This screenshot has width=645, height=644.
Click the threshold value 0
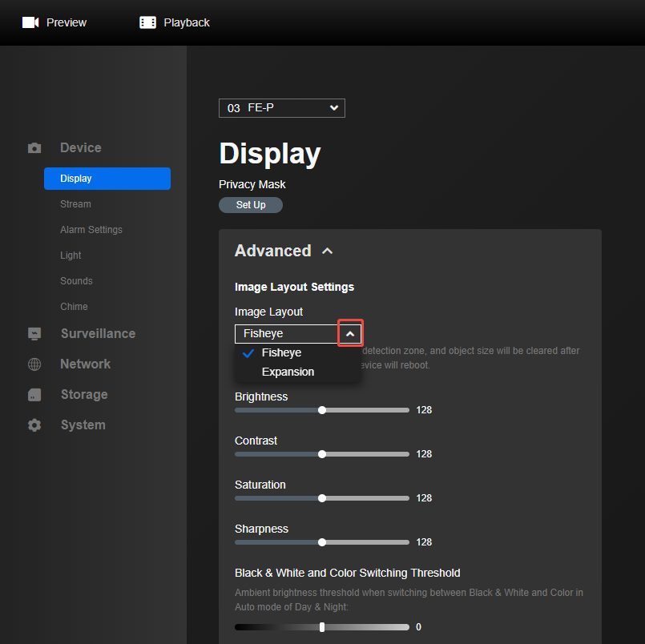(419, 627)
